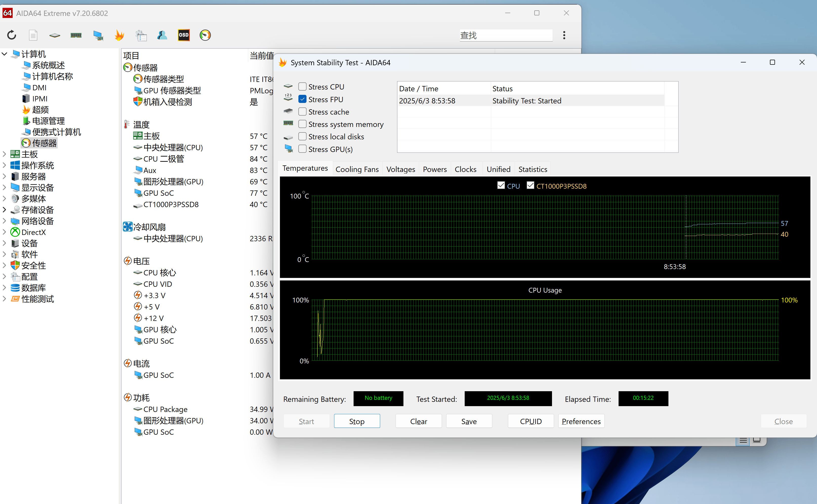
Task: Click the memory module toolbar icon
Action: click(x=76, y=35)
